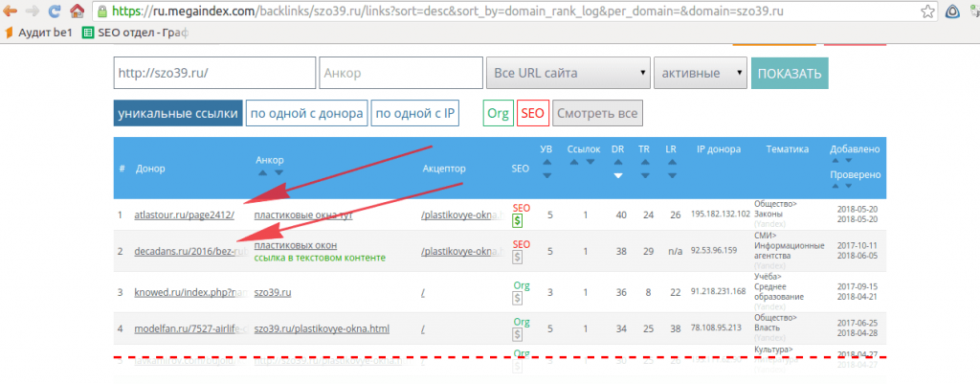The image size is (980, 384).
Task: Sort TR column descending
Action: pyautogui.click(x=644, y=176)
